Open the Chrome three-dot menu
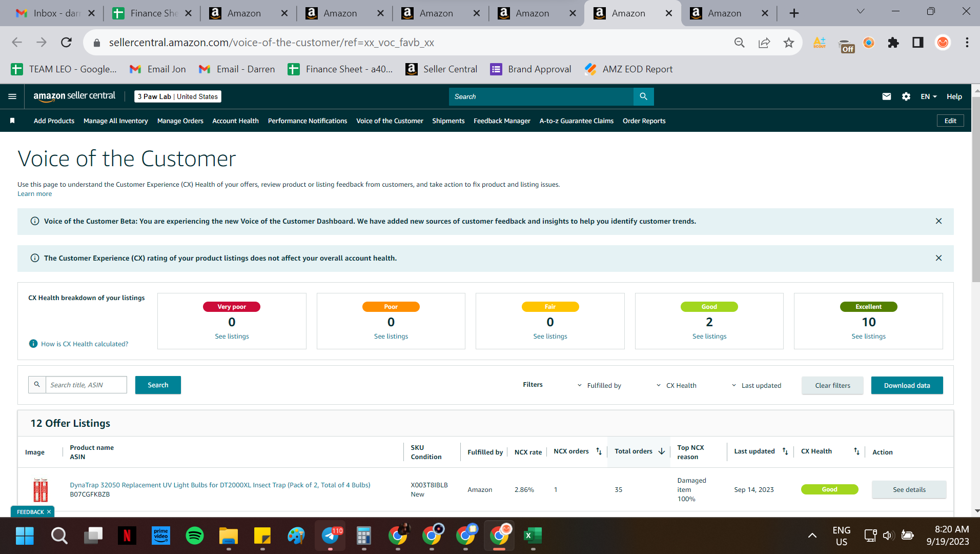Screen dimensions: 980x554 click(967, 43)
